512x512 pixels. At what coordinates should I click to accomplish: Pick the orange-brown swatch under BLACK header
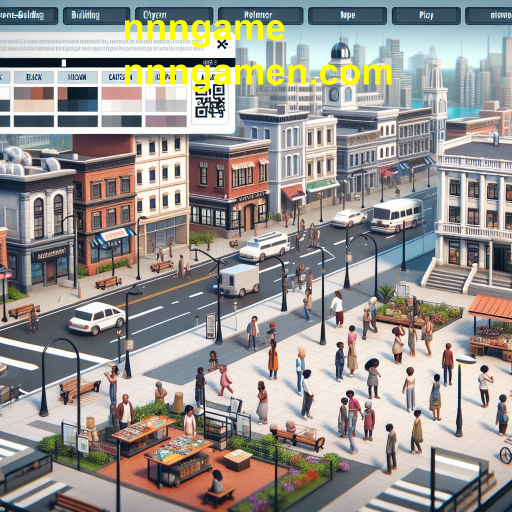[x=37, y=93]
